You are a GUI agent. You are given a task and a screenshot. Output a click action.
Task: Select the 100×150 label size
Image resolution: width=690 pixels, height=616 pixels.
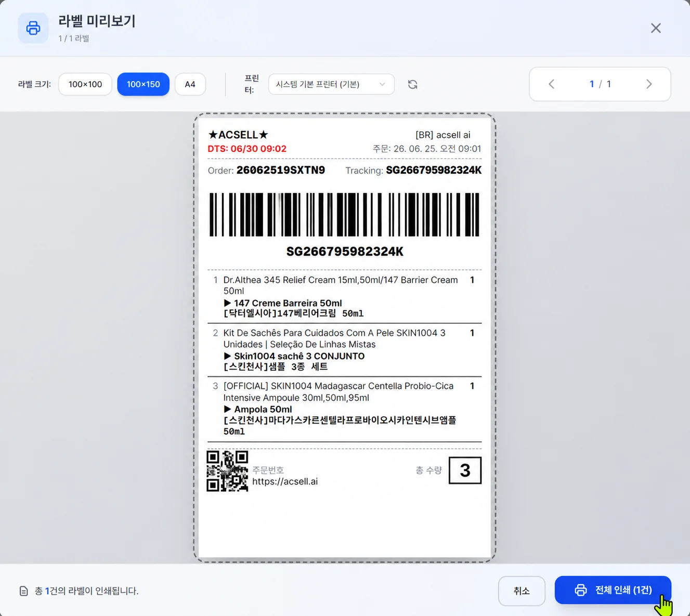pos(143,84)
